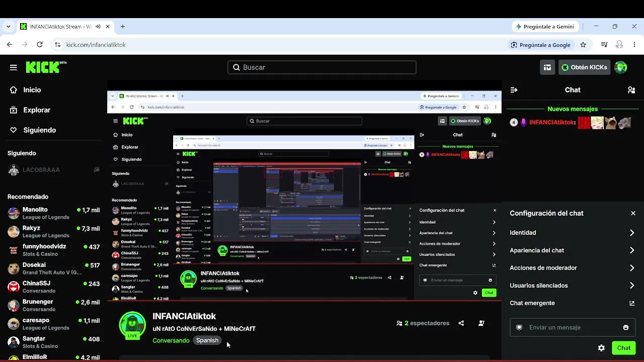Open Chrome tab search dropdown

[9, 27]
